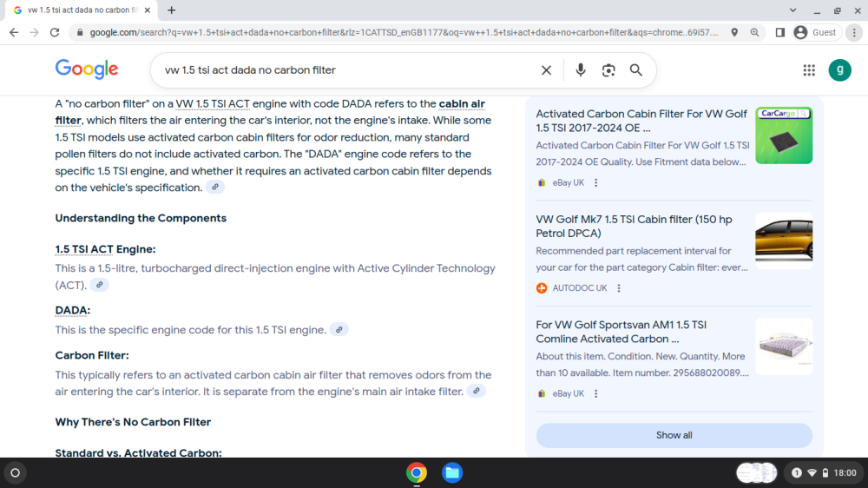This screenshot has height=488, width=868.
Task: Open source link after intro paragraph
Action: pos(215,188)
